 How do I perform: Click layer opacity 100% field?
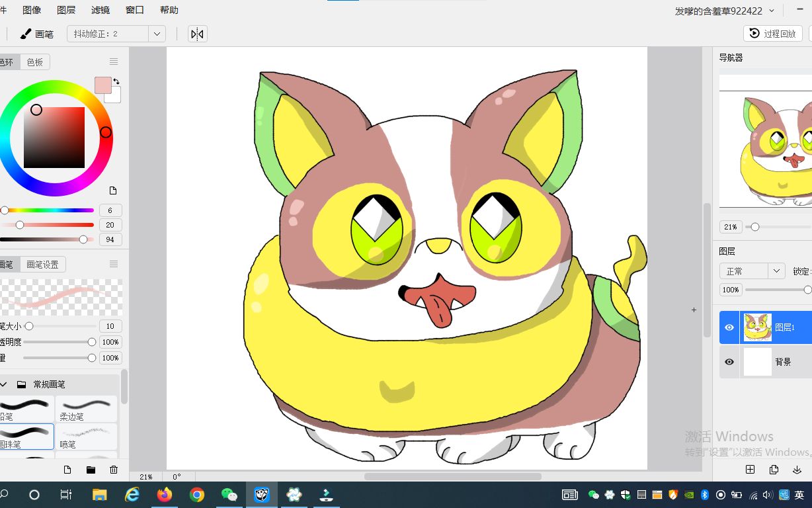731,290
